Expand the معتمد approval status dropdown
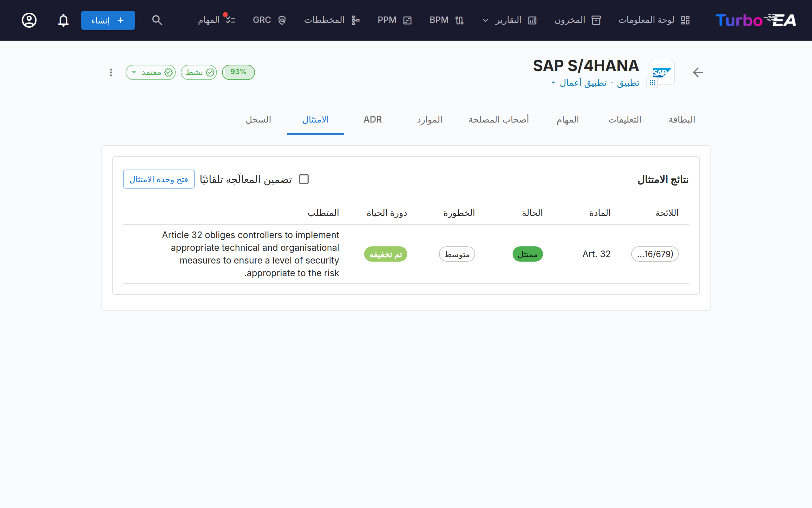The width and height of the screenshot is (812, 508). (151, 72)
